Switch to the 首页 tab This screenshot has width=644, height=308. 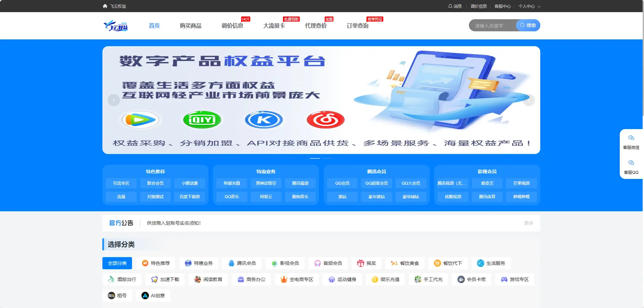pyautogui.click(x=154, y=26)
